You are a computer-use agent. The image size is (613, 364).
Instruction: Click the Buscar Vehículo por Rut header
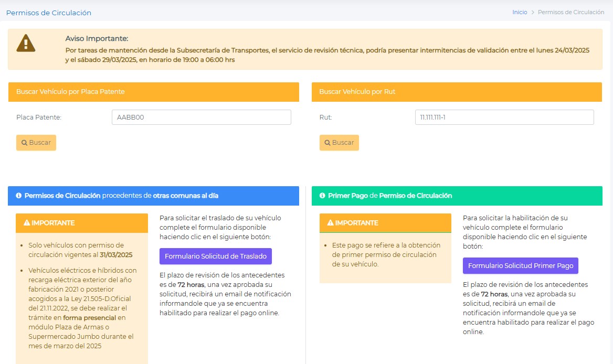[457, 92]
